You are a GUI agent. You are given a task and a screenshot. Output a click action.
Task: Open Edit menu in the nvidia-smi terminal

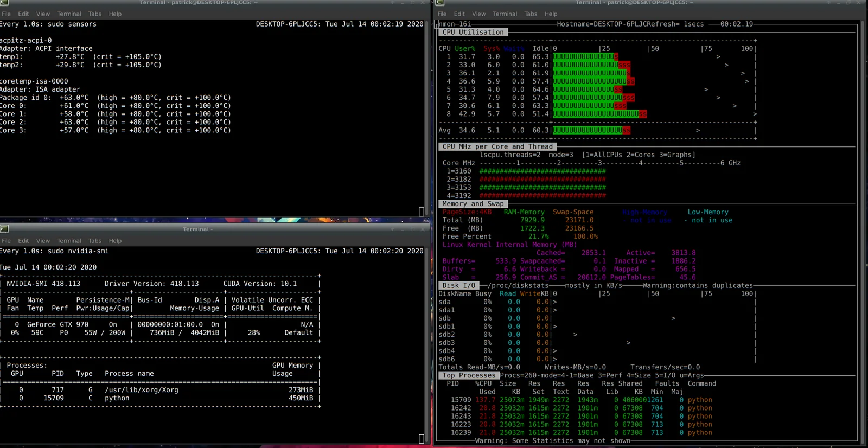[23, 241]
